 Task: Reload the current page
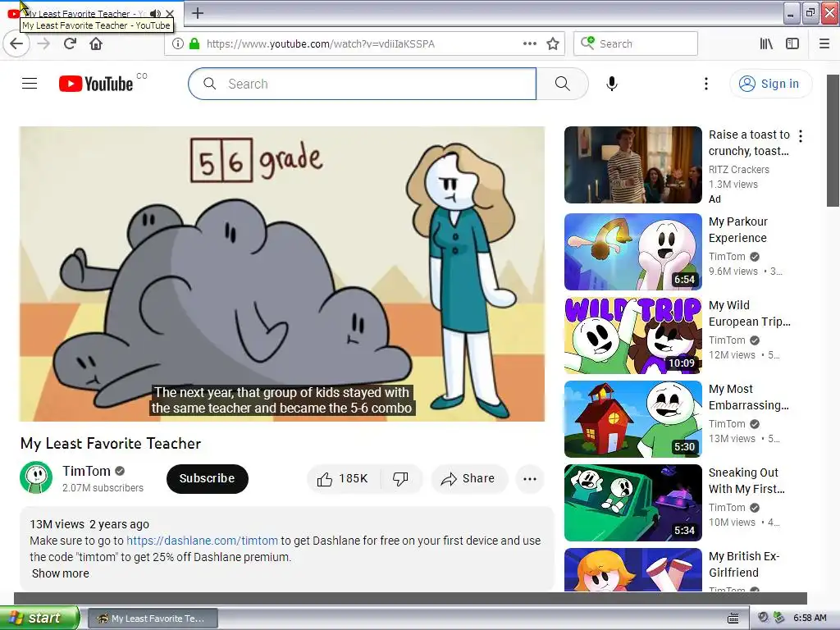click(x=70, y=44)
